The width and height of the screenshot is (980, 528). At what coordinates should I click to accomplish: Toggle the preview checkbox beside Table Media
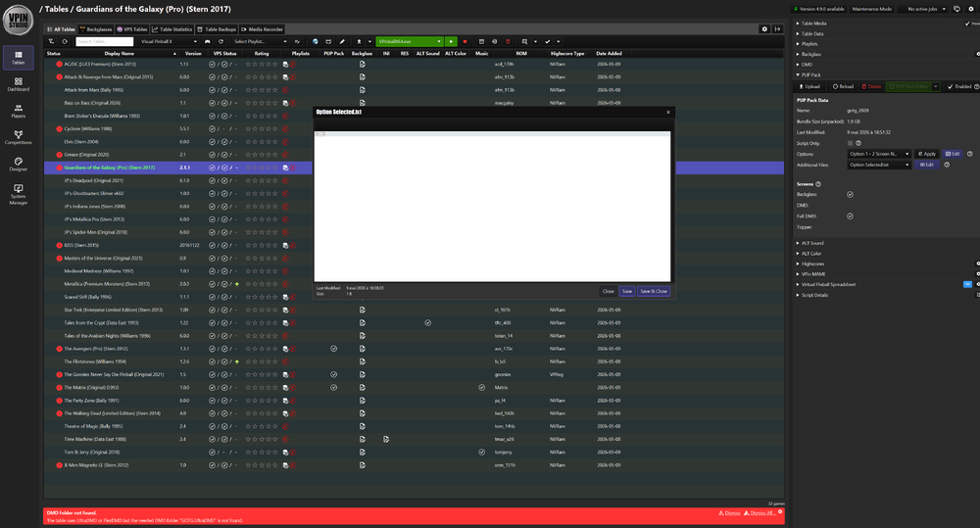click(x=967, y=24)
